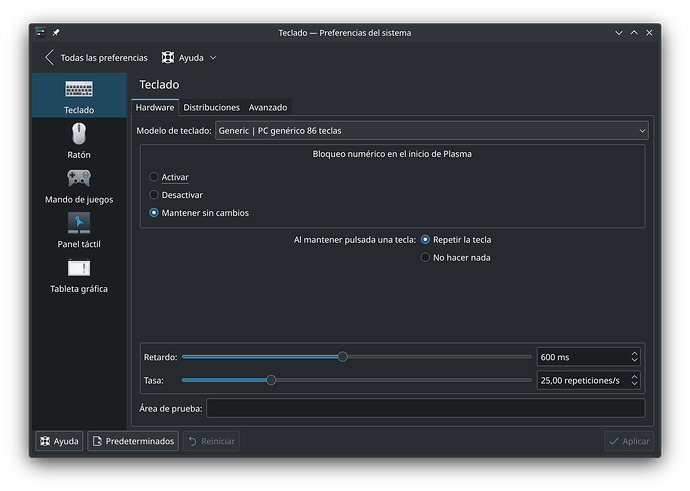Select the Activar radio button
The height and width of the screenshot is (491, 690).
[154, 177]
